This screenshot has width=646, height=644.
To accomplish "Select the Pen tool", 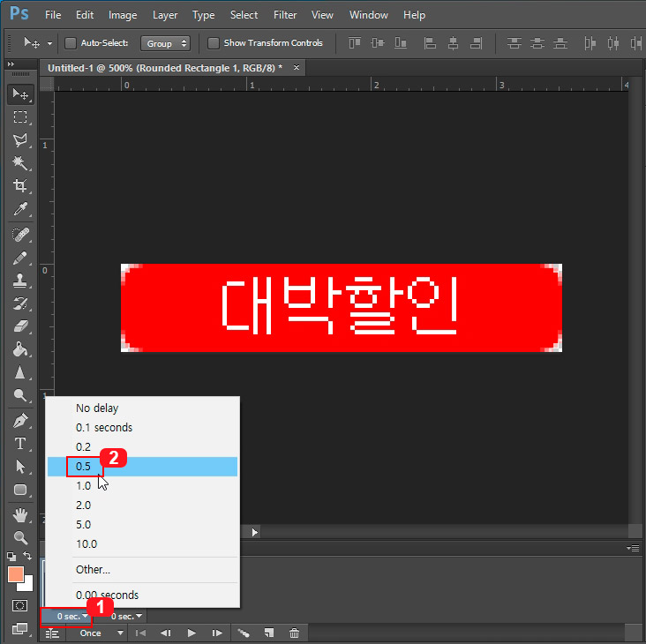I will pyautogui.click(x=20, y=421).
